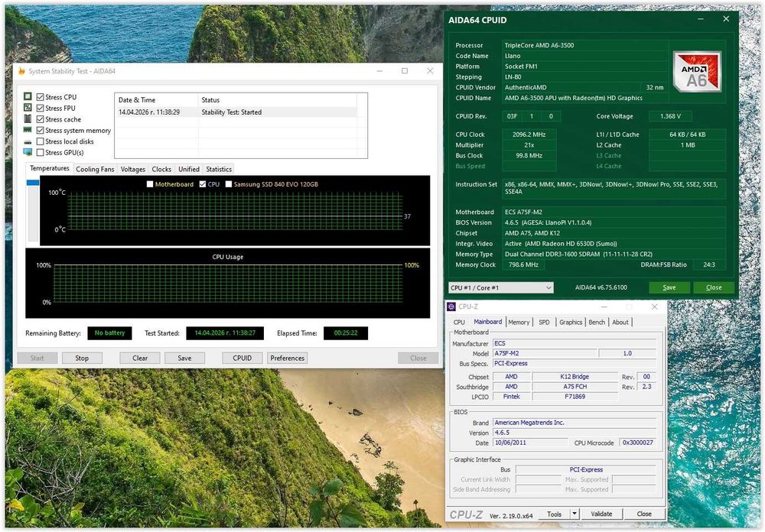Click the Memory Clock value 798.6 MHz
Viewport: 765px width, 532px height.
[523, 264]
